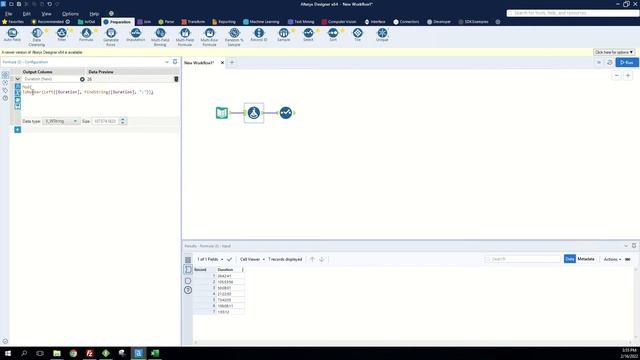Select the Record ID tool
The width and height of the screenshot is (640, 360).
(x=259, y=35)
